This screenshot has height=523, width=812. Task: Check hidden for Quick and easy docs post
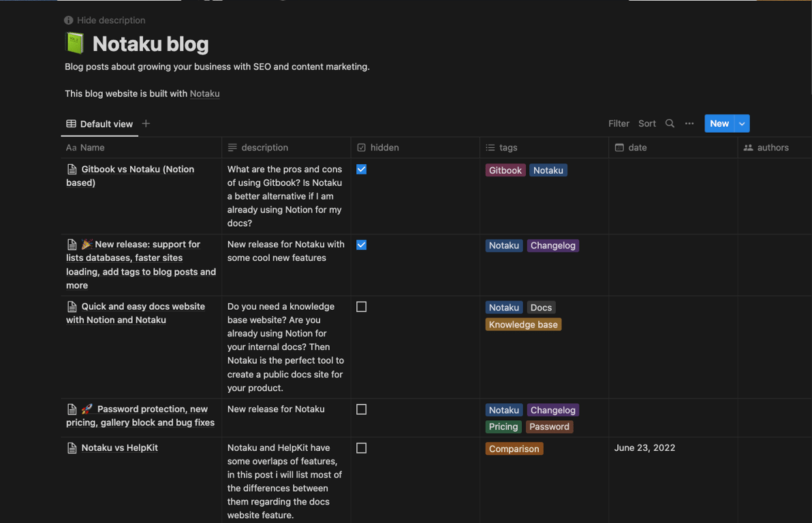click(x=362, y=307)
